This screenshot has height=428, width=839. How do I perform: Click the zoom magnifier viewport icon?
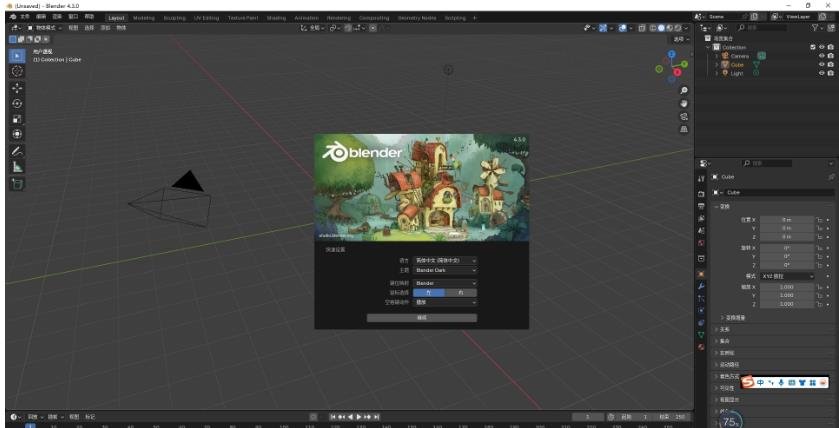[x=684, y=90]
